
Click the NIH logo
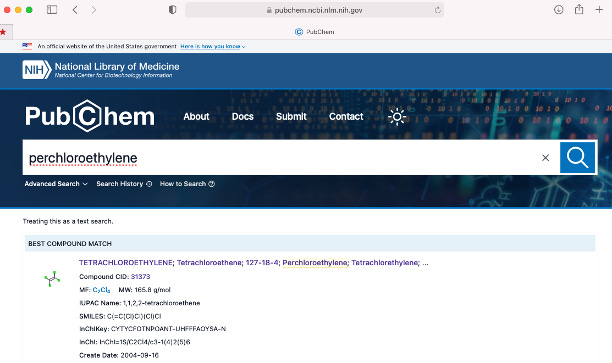tap(37, 70)
